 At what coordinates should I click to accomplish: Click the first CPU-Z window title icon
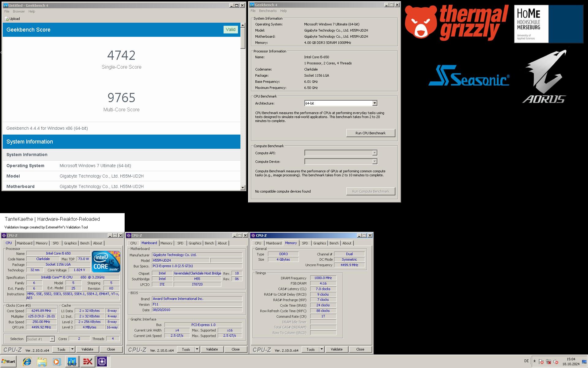point(4,236)
